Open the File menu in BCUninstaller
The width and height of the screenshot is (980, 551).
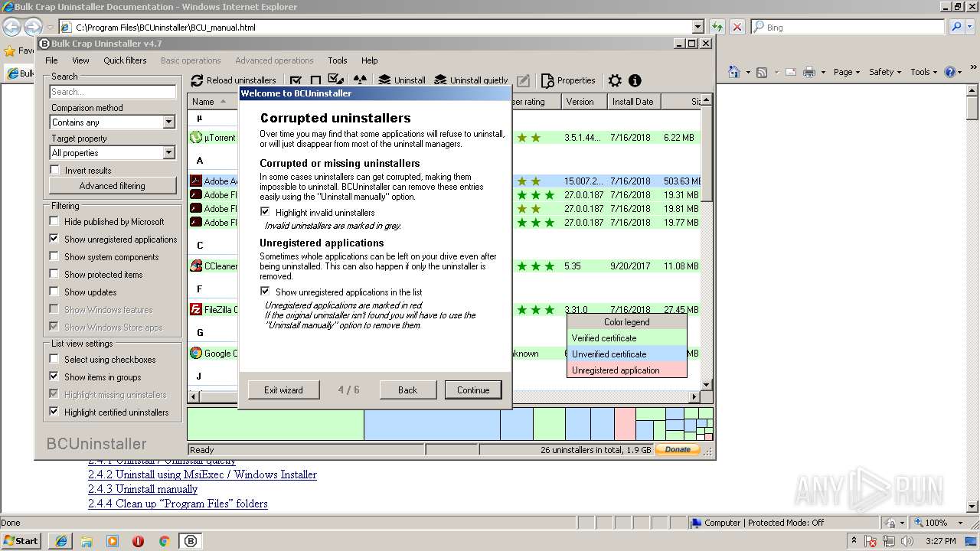(51, 60)
